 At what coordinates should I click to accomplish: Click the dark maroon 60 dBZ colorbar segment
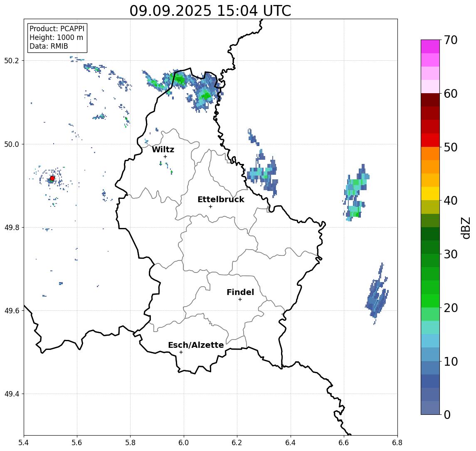[x=430, y=100]
